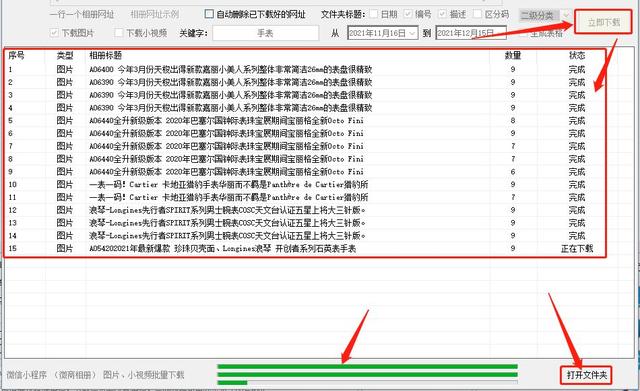Open the start date picker 2021年11月16日
Viewport: 640px width, 391px height.
click(382, 33)
